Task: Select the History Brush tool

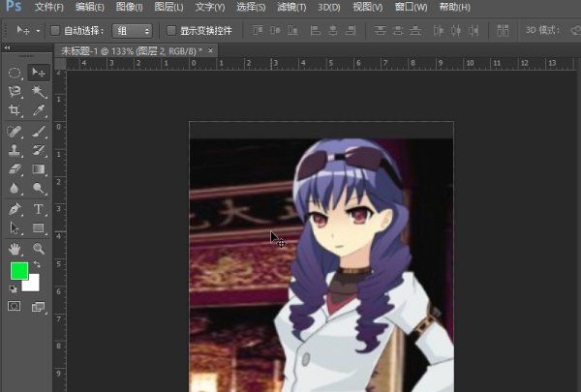Action: click(38, 150)
